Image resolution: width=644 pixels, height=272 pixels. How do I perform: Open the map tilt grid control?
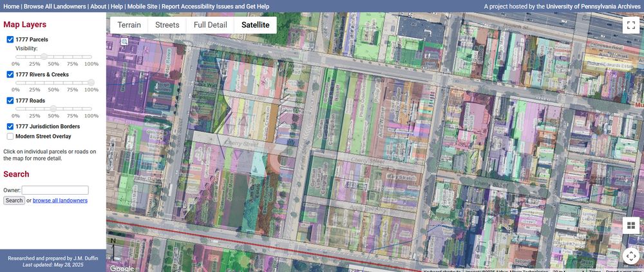(630, 225)
